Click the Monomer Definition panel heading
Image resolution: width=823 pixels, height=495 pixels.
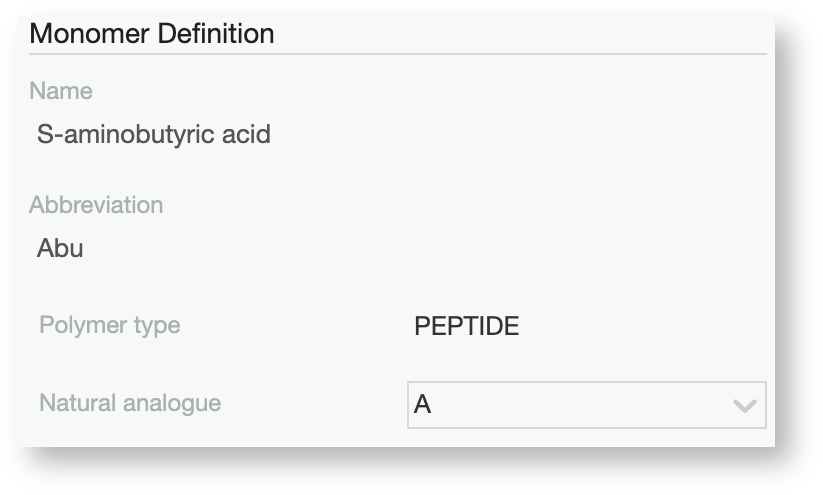tap(152, 33)
